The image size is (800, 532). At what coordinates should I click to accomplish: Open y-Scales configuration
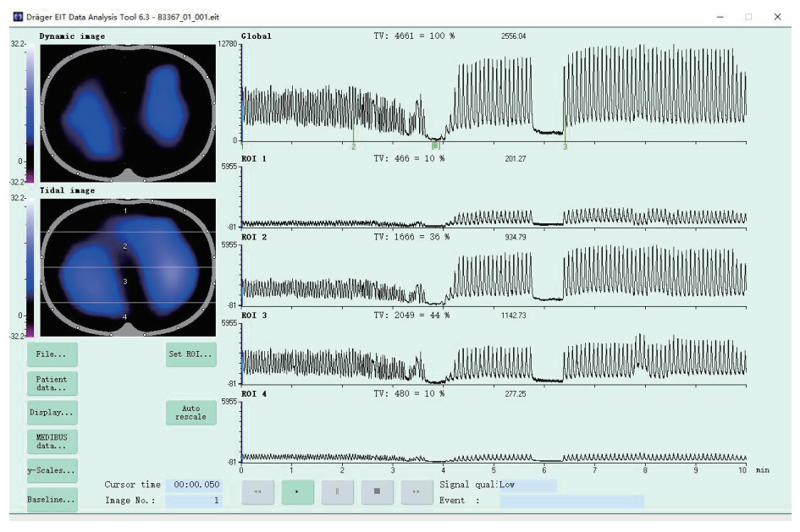coord(52,470)
